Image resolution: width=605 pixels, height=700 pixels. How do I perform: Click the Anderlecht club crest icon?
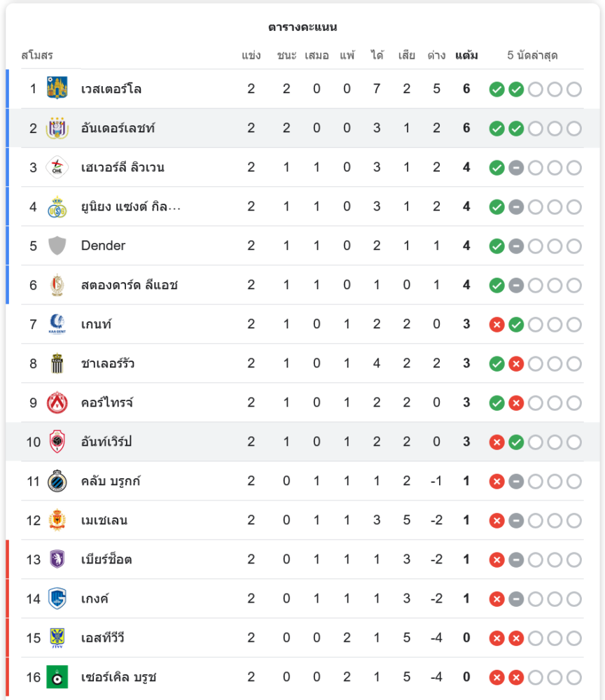point(57,128)
